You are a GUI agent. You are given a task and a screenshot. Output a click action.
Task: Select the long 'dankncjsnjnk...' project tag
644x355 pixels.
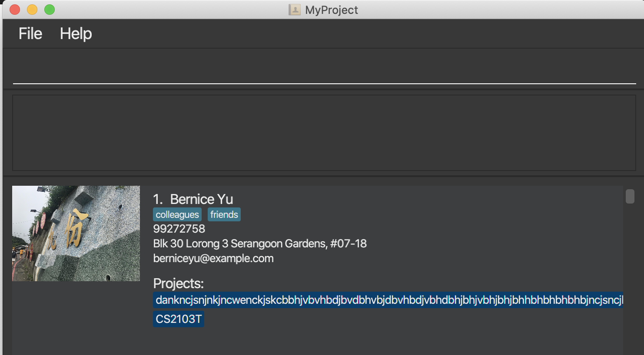pos(388,300)
